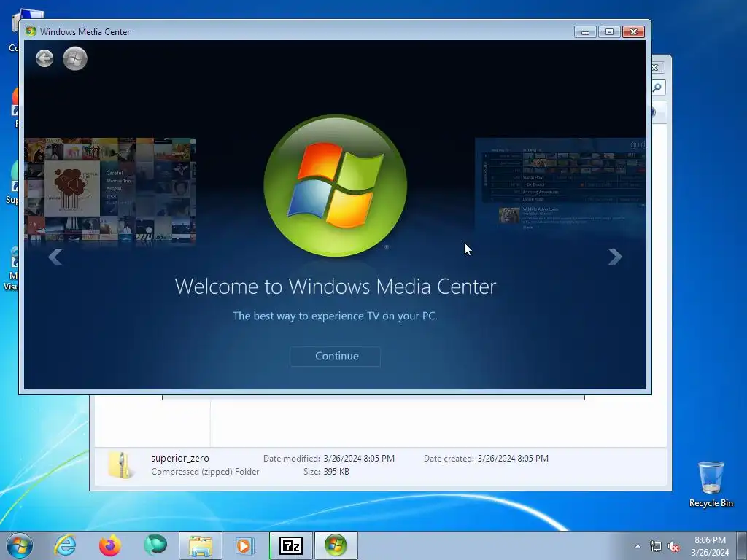Click the Back arrow in Media Center
Screen dimensions: 747x560
point(44,58)
